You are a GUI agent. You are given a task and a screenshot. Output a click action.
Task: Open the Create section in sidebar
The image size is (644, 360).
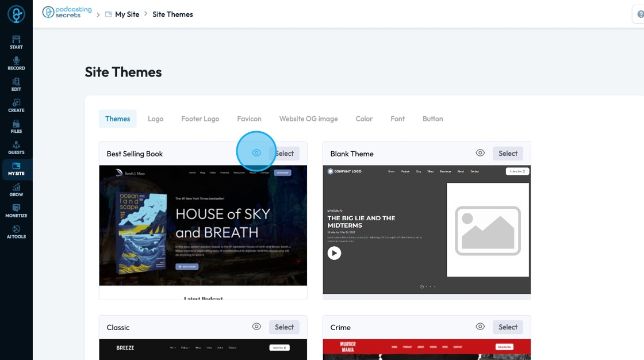tap(16, 106)
